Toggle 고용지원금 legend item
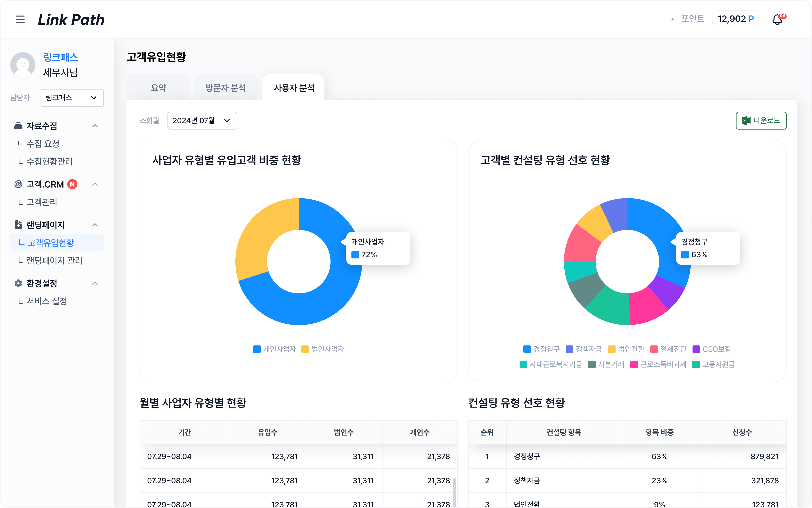Image resolution: width=812 pixels, height=508 pixels. [714, 364]
